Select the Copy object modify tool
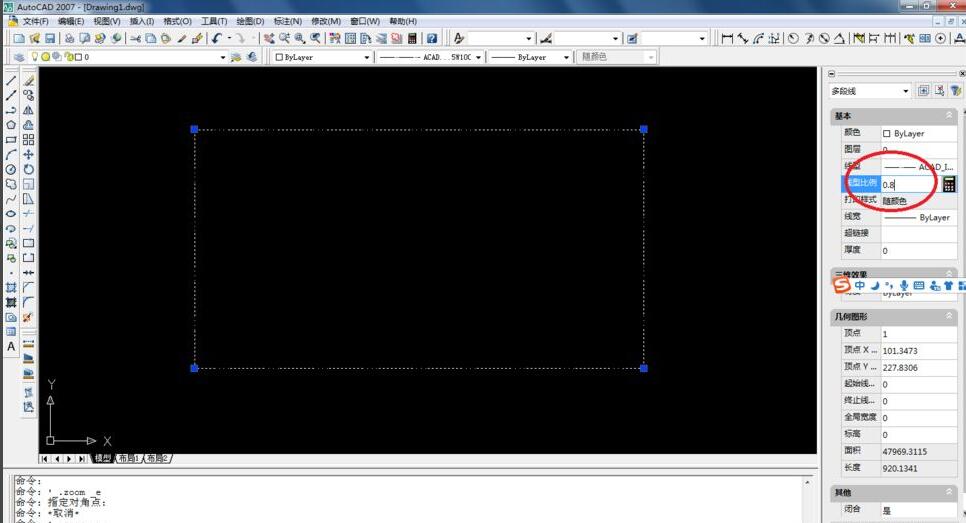966x523 pixels. (28, 95)
